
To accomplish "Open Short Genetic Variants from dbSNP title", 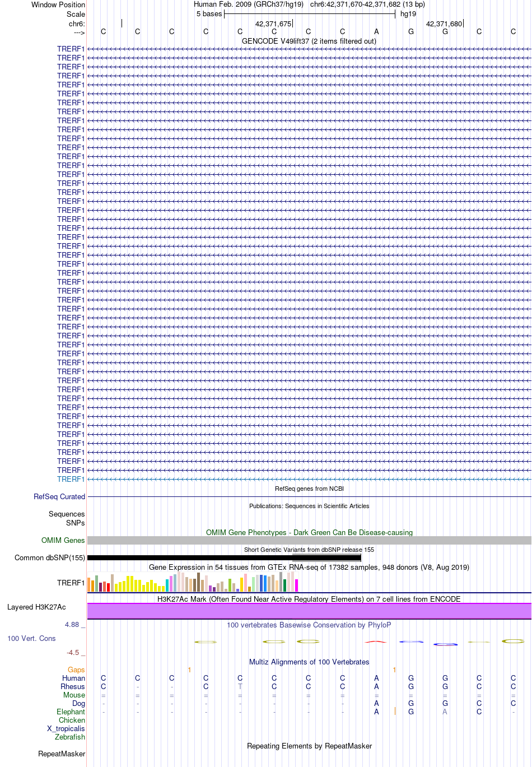I will pyautogui.click(x=309, y=550).
